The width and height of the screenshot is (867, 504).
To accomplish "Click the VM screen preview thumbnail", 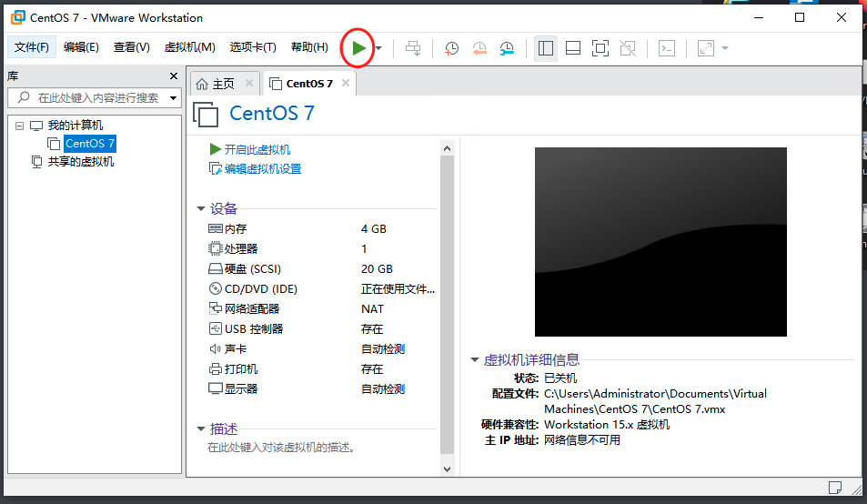I will 660,241.
